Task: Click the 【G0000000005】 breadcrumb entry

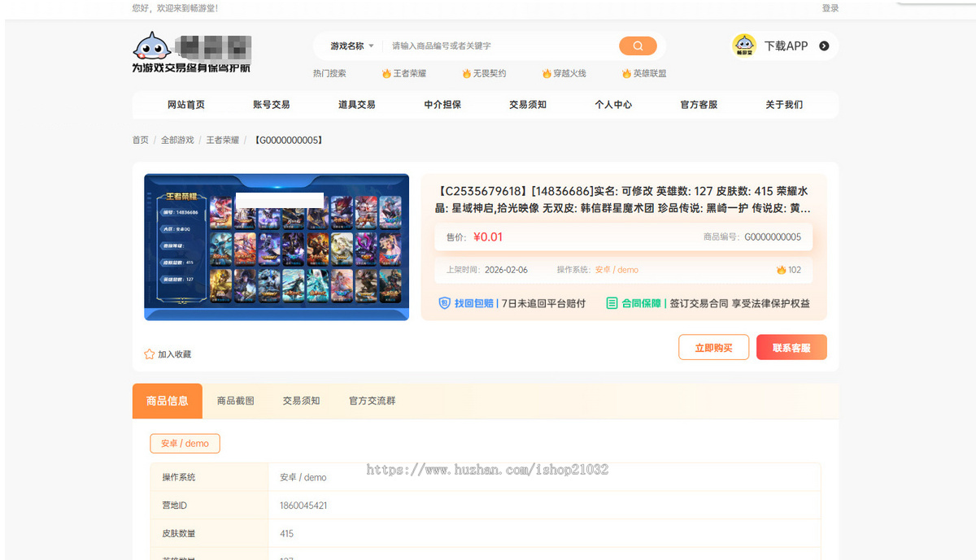Action: pyautogui.click(x=289, y=140)
